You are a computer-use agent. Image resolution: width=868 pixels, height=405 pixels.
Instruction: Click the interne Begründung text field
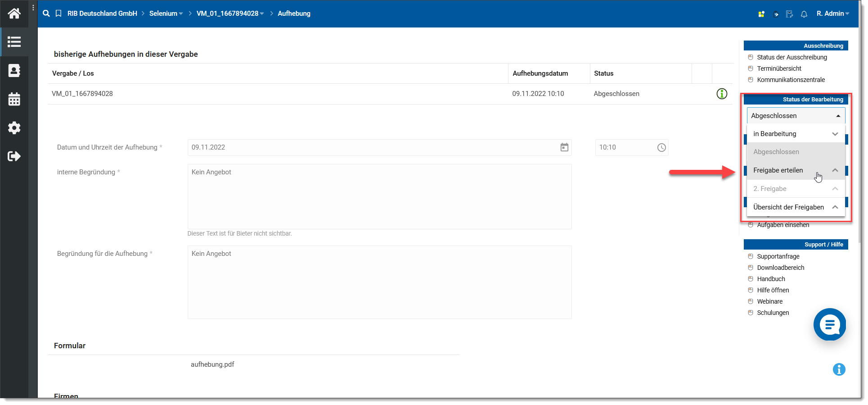(x=379, y=196)
